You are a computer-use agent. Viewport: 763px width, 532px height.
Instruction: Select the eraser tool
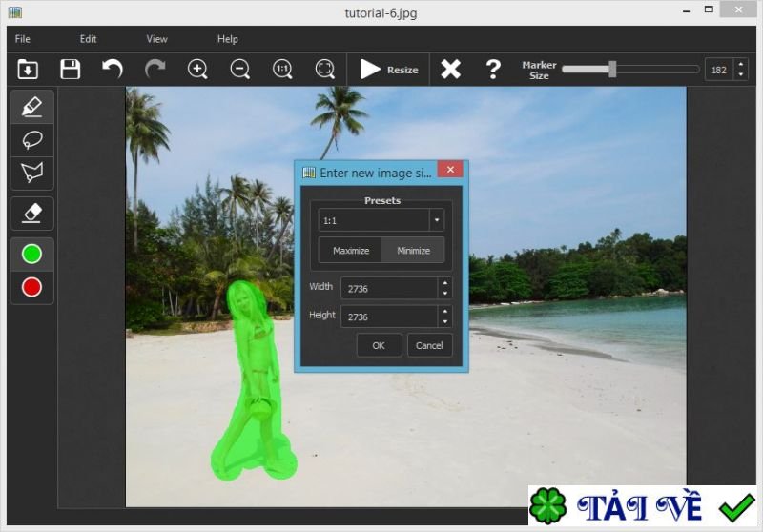click(31, 213)
